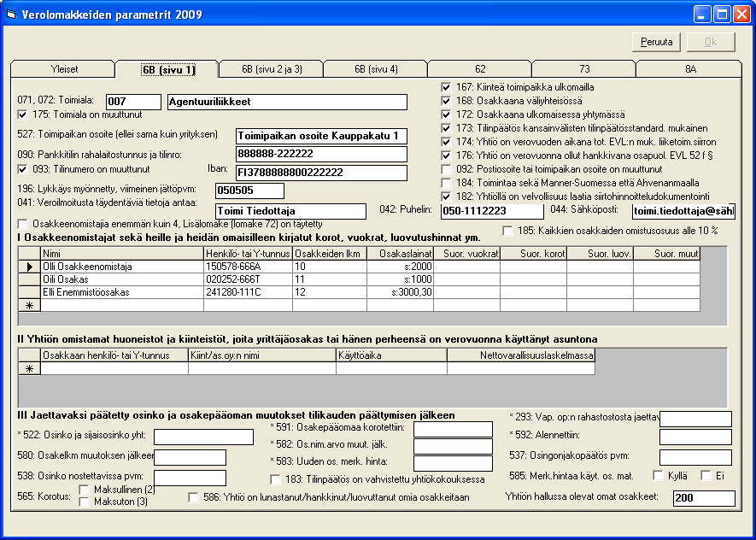Select the row marker for Olli Osakkeenomistaja
This screenshot has height=540, width=756.
pyautogui.click(x=29, y=267)
